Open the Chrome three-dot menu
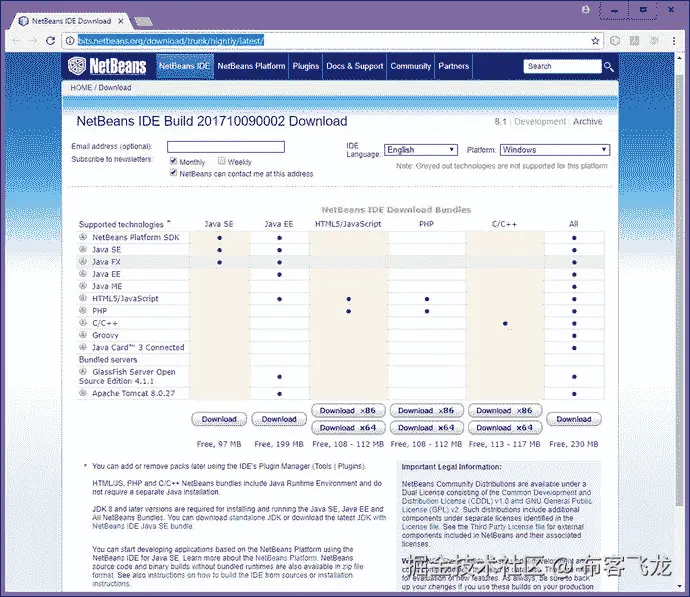This screenshot has width=690, height=597. pyautogui.click(x=674, y=41)
